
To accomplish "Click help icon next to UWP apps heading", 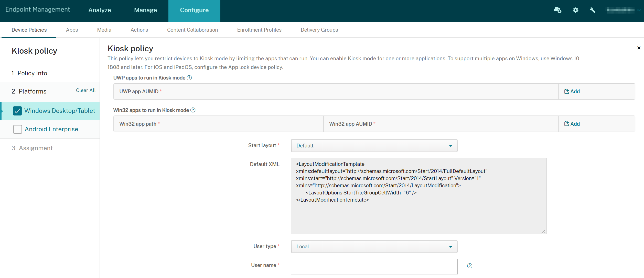I will tap(189, 78).
